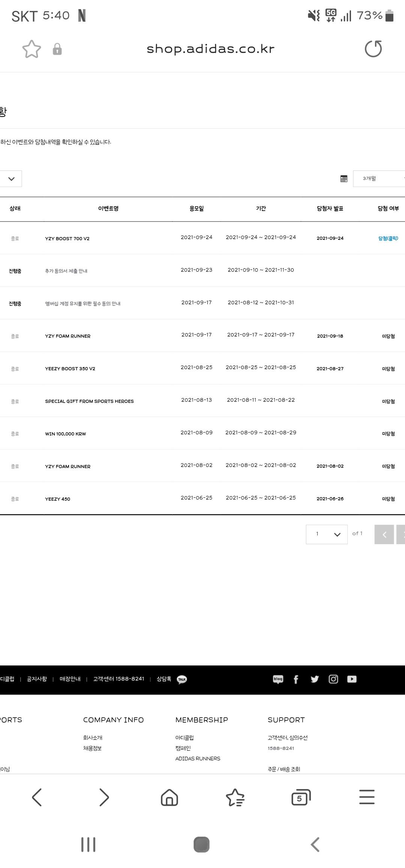Viewport: 405px width, 868px height.
Task: Open the page number dropdown
Action: [x=327, y=534]
